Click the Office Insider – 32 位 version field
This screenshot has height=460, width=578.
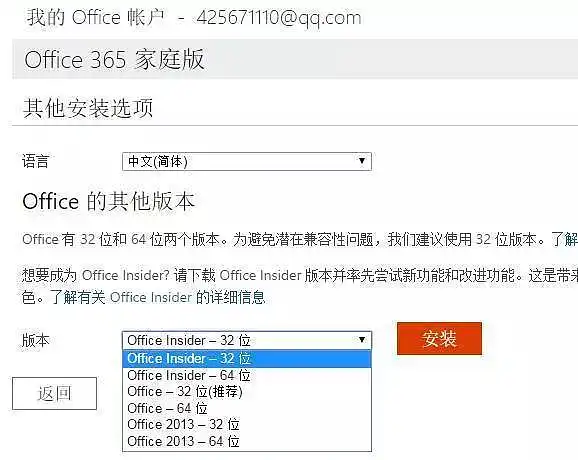click(x=247, y=340)
